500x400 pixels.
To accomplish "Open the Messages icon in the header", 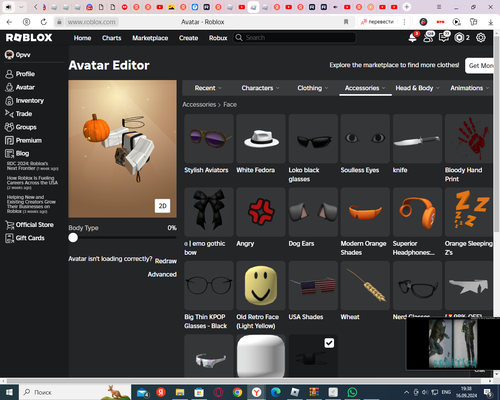I will click(x=444, y=37).
